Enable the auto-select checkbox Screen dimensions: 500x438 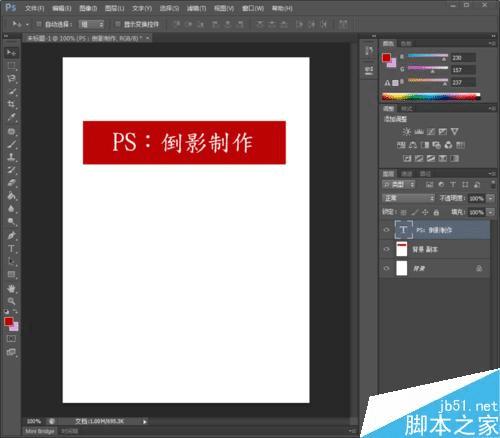tap(39, 24)
